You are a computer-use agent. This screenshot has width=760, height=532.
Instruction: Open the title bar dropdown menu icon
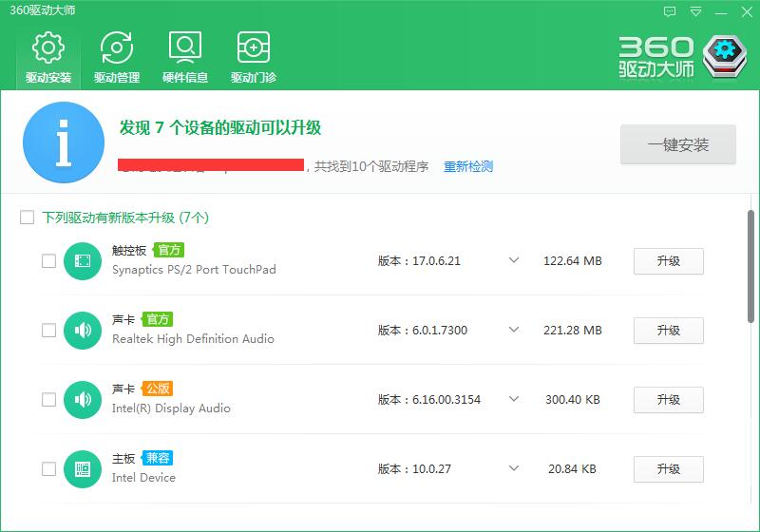click(695, 11)
